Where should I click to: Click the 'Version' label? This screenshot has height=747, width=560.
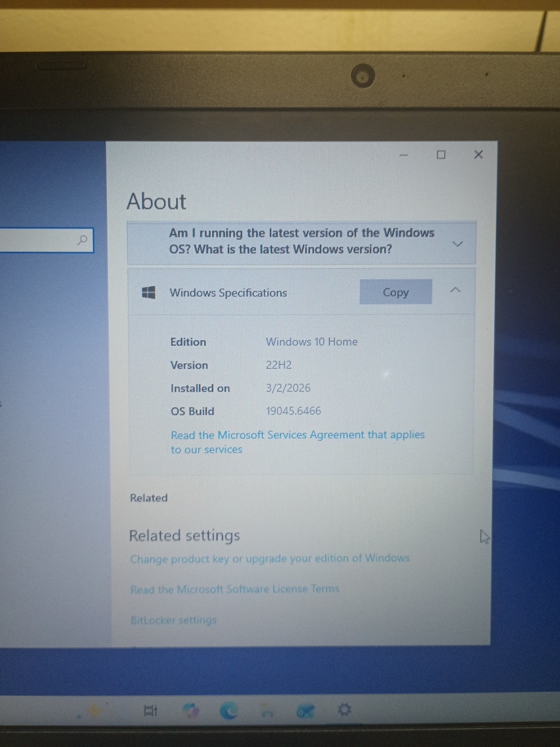pos(189,365)
